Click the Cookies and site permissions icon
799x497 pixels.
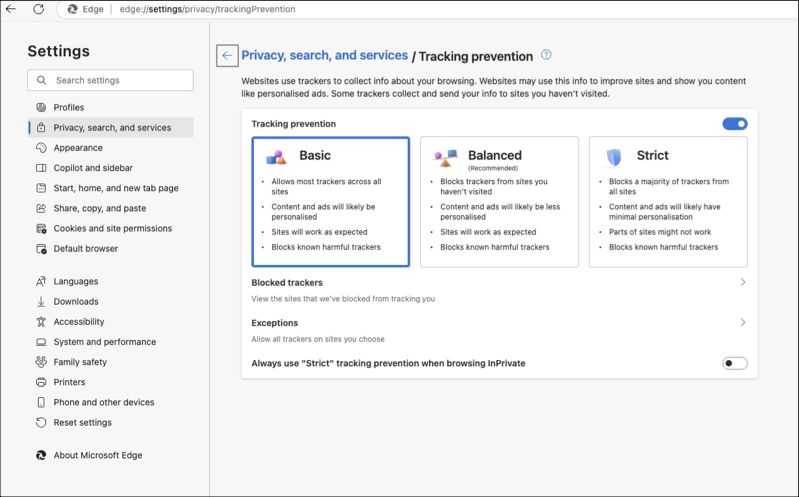click(x=41, y=228)
